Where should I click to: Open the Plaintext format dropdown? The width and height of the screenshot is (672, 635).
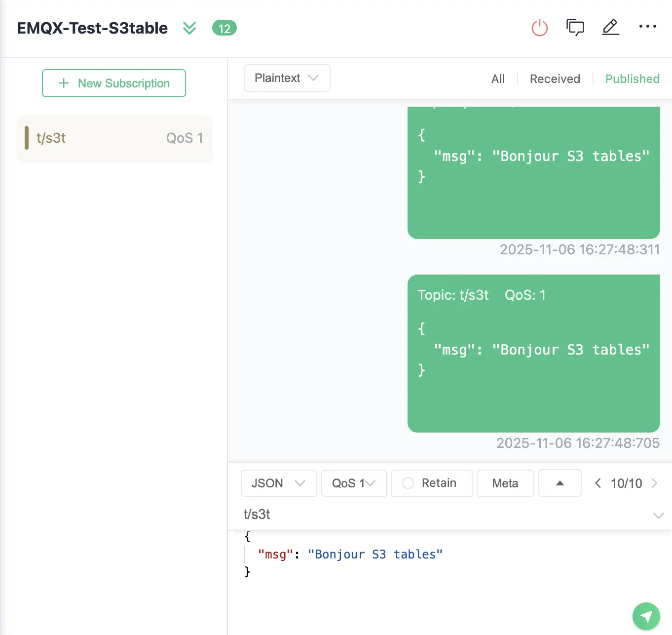[287, 78]
